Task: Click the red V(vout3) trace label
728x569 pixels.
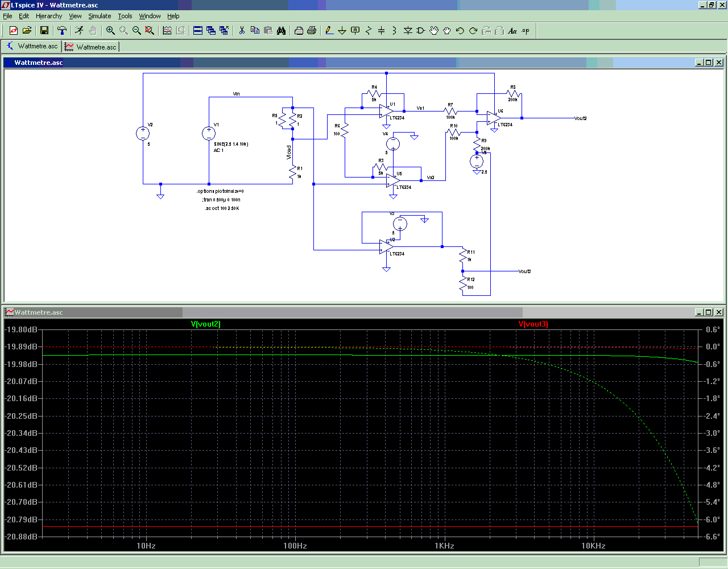Action: tap(533, 324)
